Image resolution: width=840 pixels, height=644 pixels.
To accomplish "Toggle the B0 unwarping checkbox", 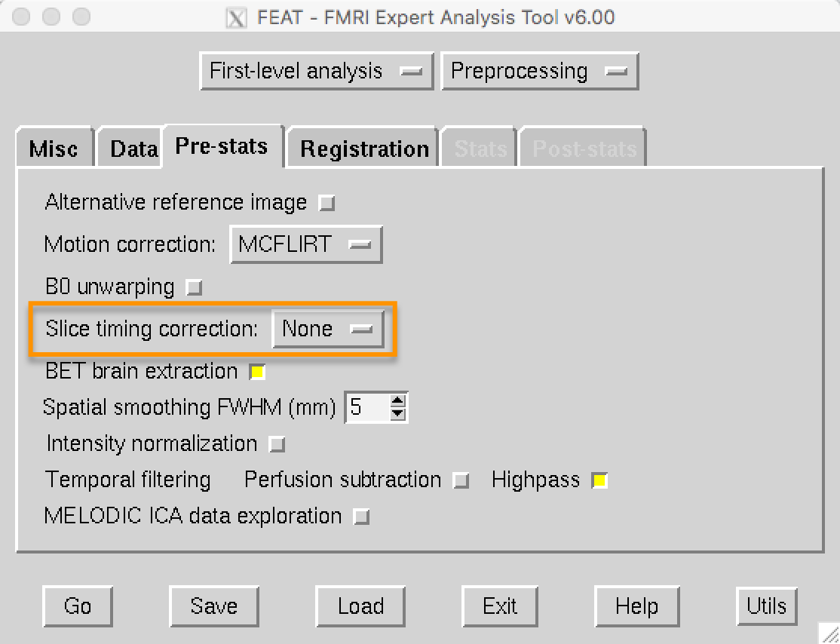I will 193,288.
